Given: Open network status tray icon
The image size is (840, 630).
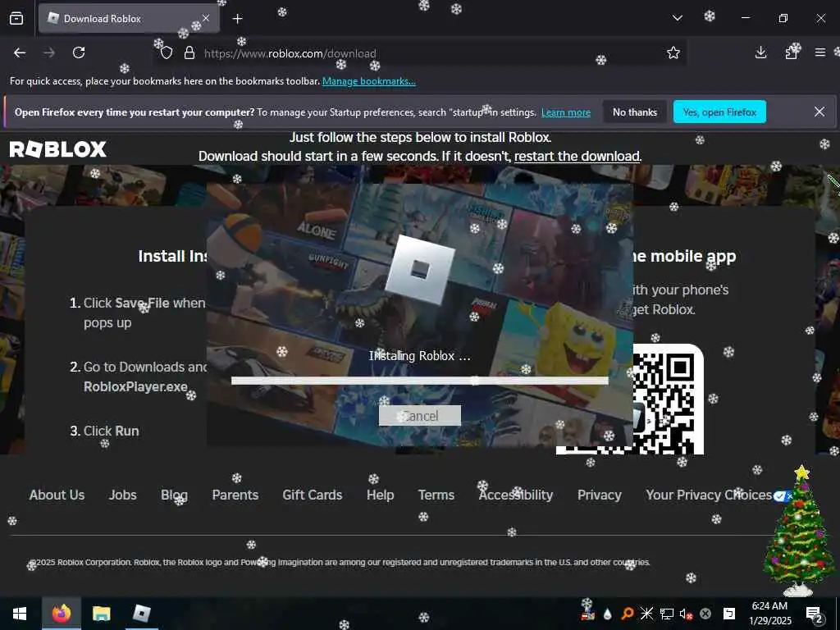Looking at the screenshot, I should (x=666, y=614).
